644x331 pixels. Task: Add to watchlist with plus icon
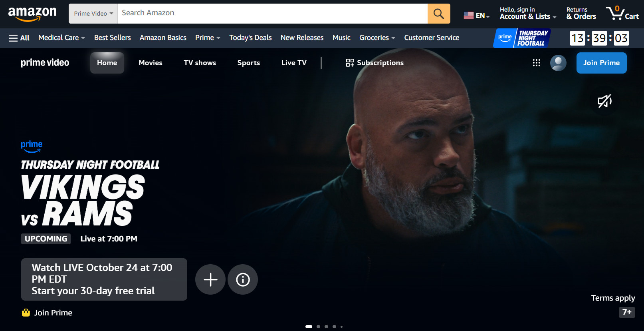coord(210,279)
